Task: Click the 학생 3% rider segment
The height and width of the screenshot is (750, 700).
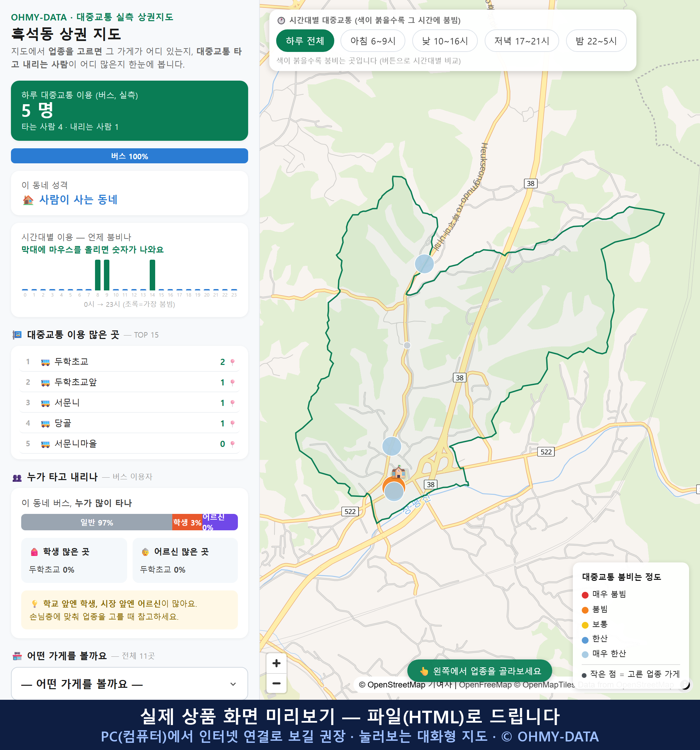Action: 187,522
